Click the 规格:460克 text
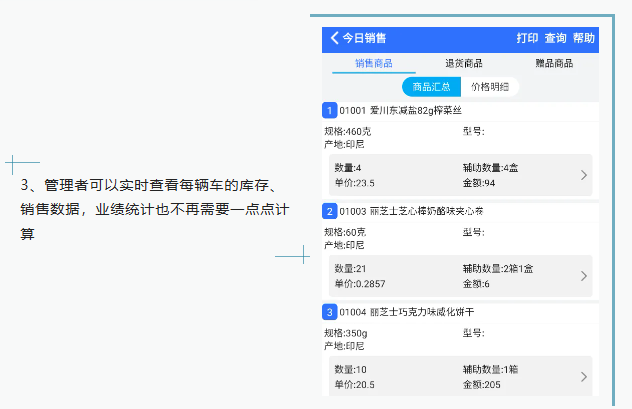This screenshot has height=409, width=632. tap(347, 131)
